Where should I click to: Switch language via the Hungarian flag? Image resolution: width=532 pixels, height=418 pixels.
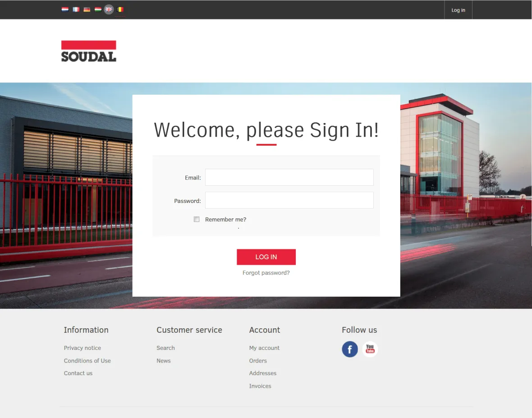[x=98, y=9]
